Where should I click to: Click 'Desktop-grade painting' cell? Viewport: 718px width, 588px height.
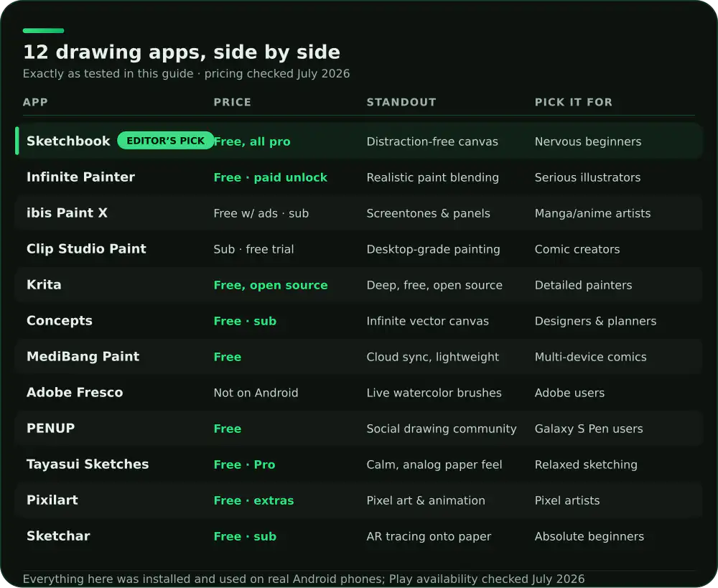[x=433, y=249]
